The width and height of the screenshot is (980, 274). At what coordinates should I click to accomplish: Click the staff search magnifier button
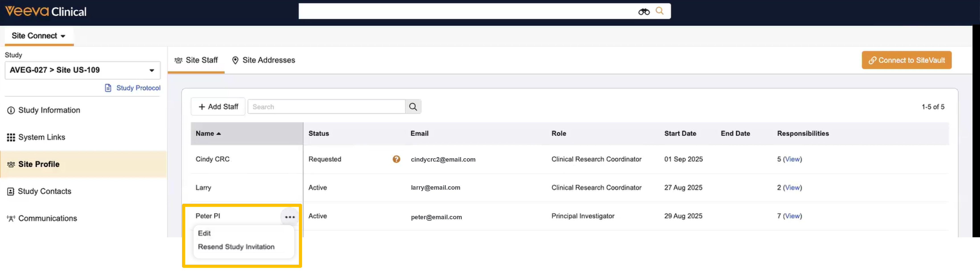tap(413, 107)
